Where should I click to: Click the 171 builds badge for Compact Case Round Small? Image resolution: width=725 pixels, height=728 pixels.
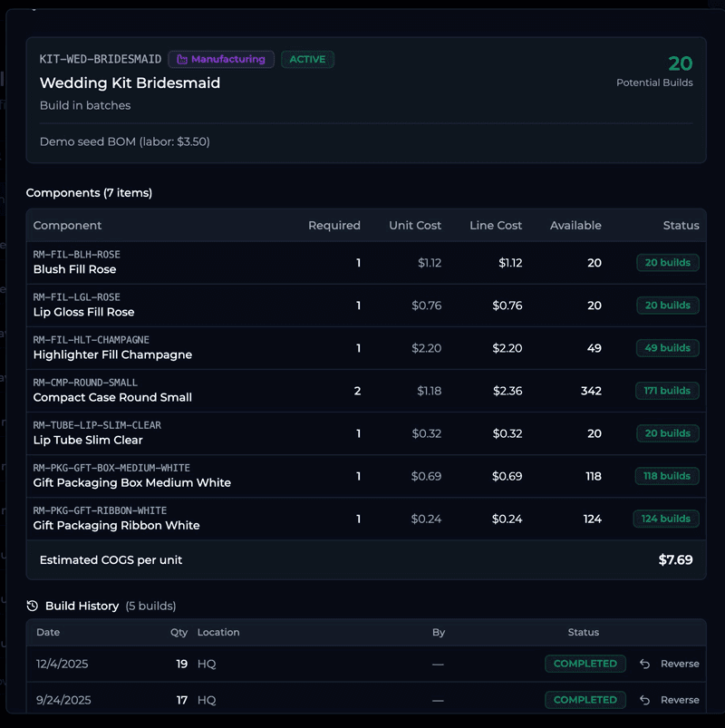tap(667, 390)
